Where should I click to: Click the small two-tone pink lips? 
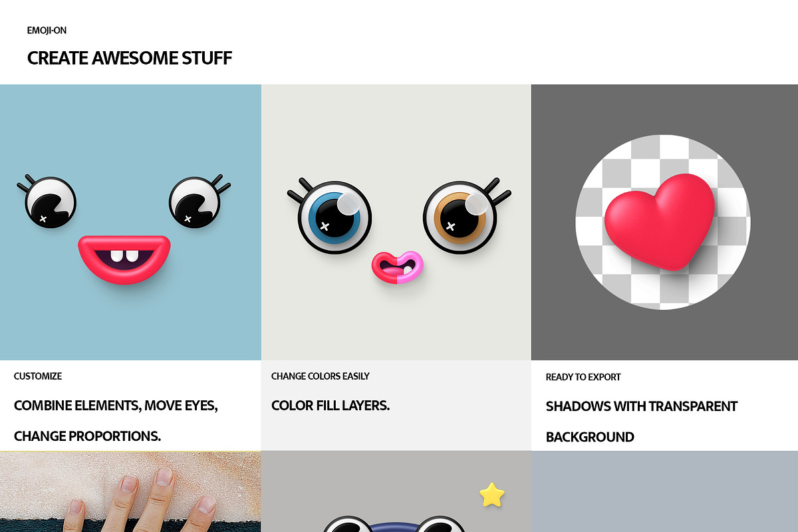[x=397, y=267]
